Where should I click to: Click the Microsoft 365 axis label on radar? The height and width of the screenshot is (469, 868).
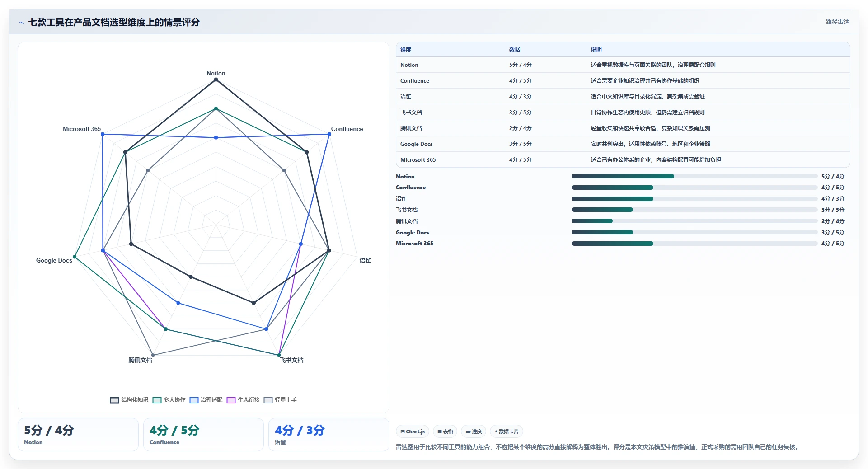coord(82,129)
